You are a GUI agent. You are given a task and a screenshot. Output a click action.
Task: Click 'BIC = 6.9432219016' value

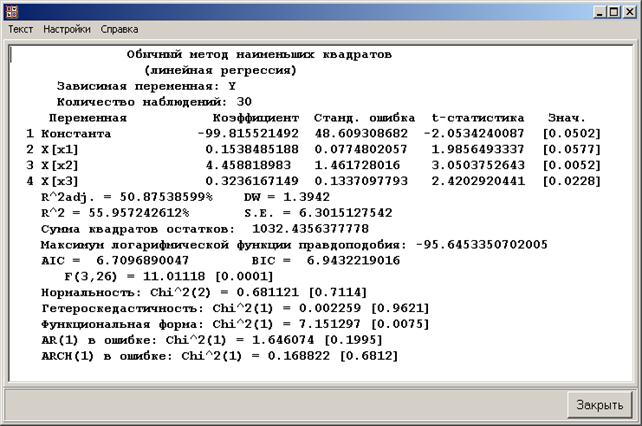pyautogui.click(x=326, y=261)
